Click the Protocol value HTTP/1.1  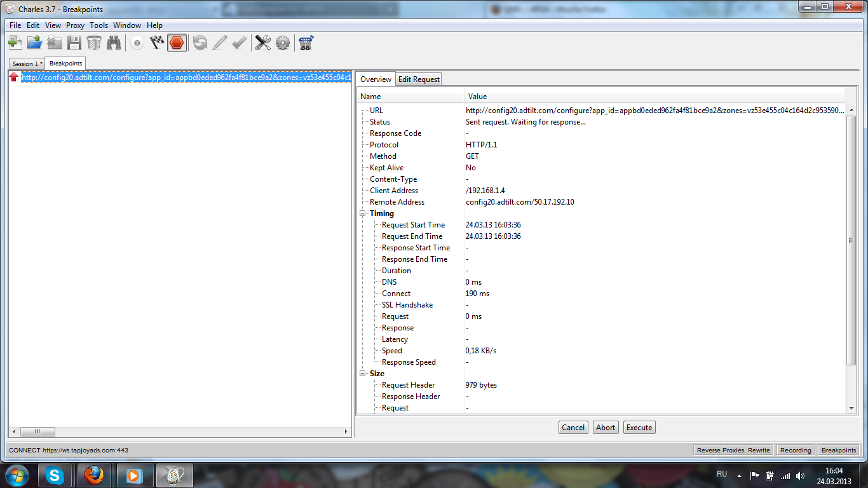pos(481,145)
